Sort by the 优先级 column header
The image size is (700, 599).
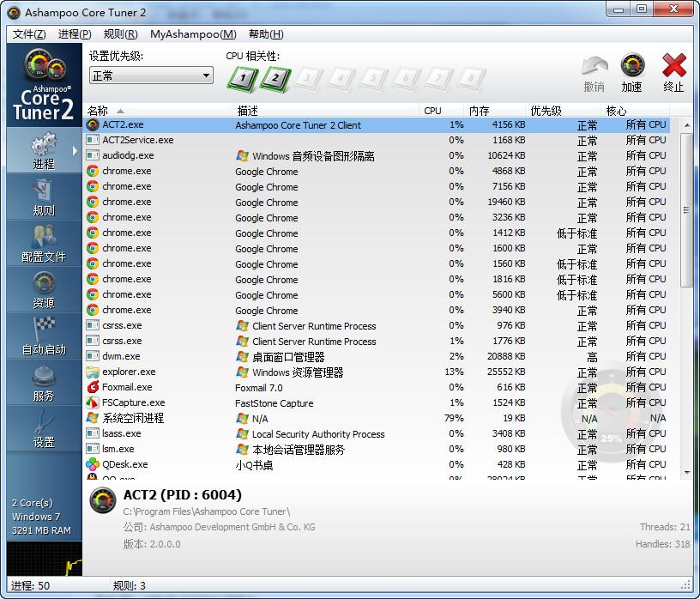pos(564,111)
